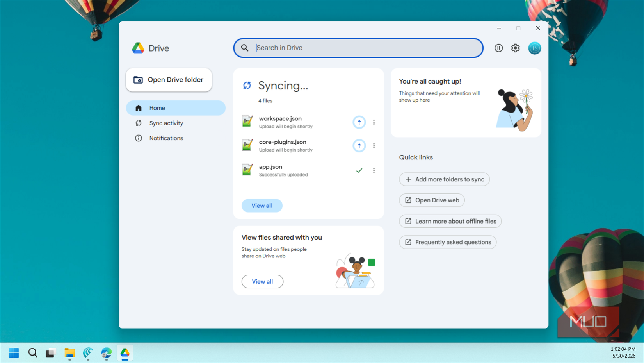Click View all under Syncing files
Screen dimensions: 644x363
point(262,206)
